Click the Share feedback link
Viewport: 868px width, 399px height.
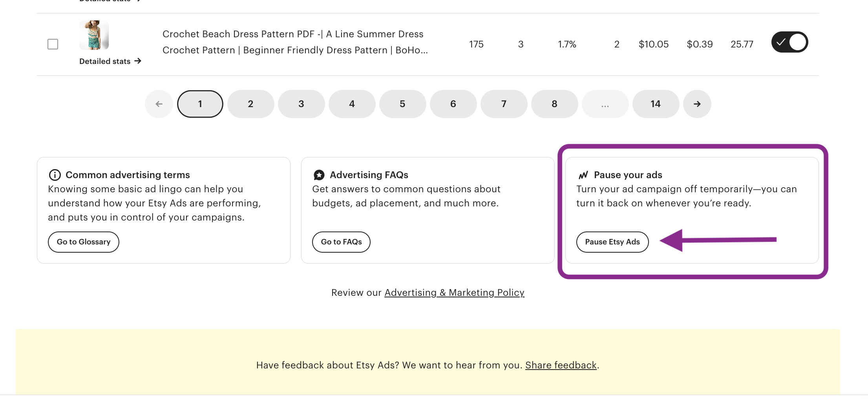(x=561, y=365)
